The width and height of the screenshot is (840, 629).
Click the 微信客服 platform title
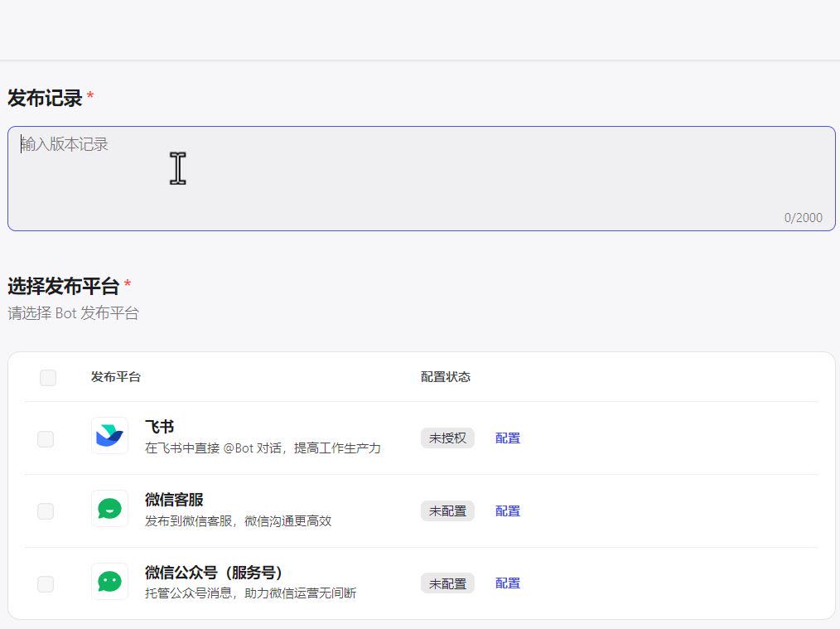174,500
